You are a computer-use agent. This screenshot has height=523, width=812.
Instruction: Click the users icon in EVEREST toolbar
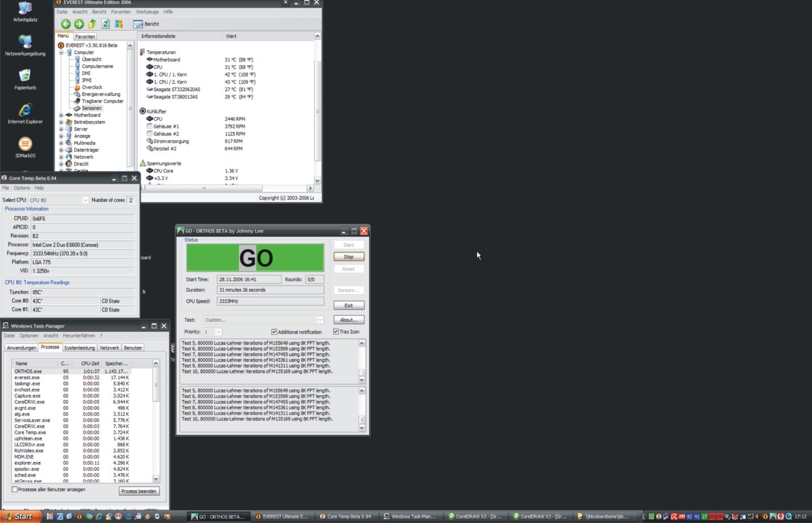tap(119, 24)
